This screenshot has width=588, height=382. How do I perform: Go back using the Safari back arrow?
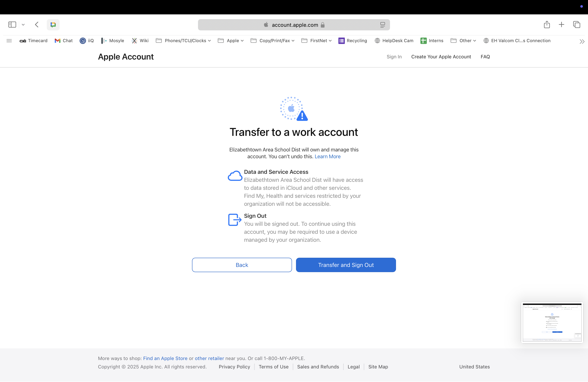click(37, 24)
